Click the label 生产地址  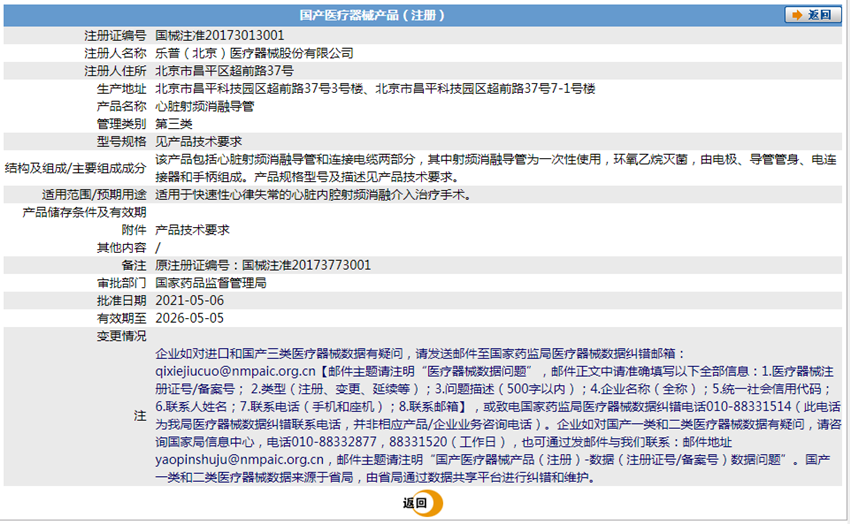tap(121, 88)
